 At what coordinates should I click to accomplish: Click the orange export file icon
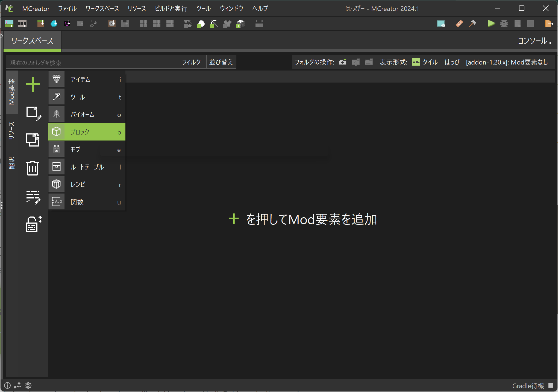pyautogui.click(x=549, y=24)
